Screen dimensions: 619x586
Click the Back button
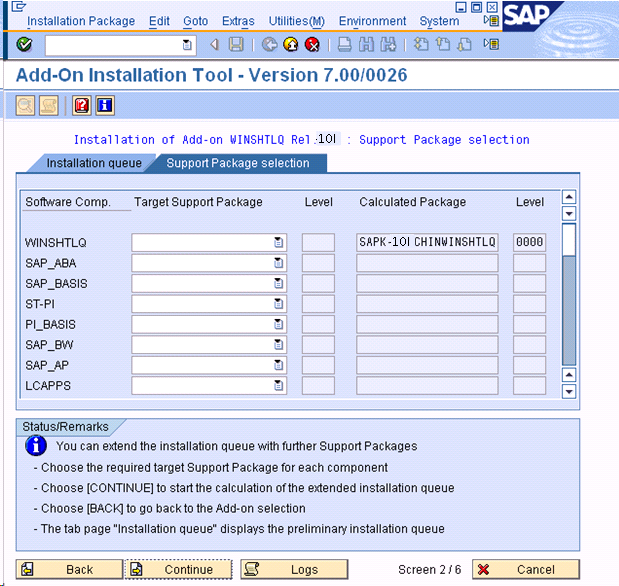[x=69, y=569]
